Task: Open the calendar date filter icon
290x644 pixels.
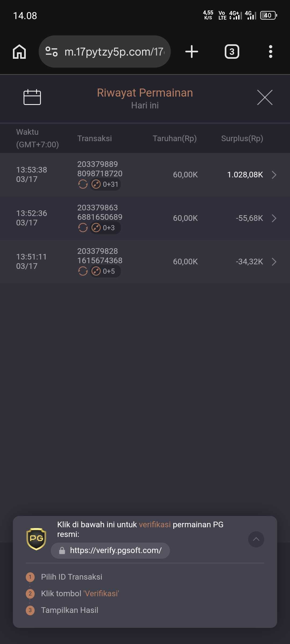Action: click(x=32, y=97)
